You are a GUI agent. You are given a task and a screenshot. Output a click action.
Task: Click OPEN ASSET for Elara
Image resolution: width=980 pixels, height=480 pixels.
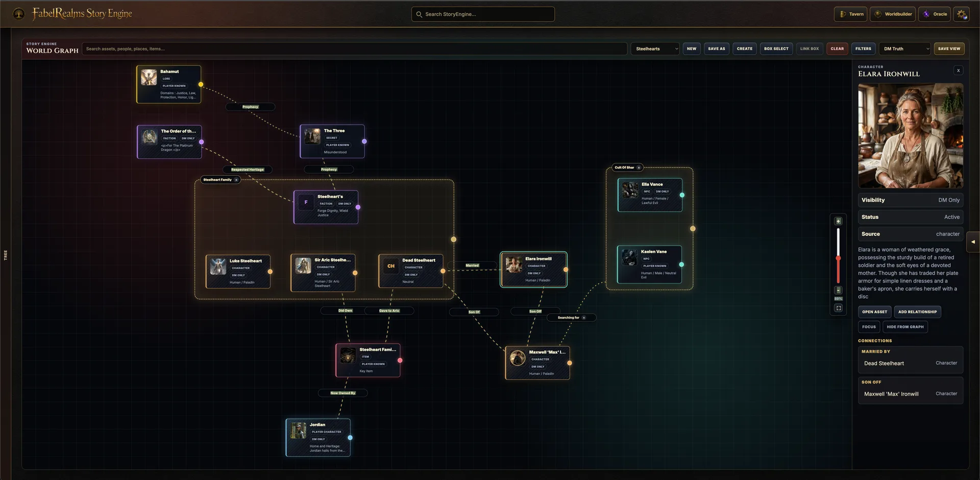coord(874,312)
